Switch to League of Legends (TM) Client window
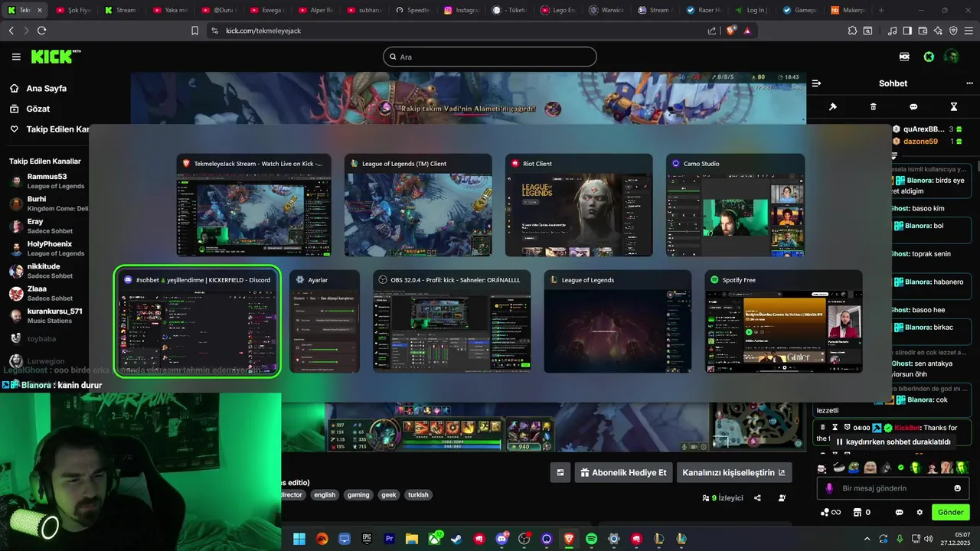 pyautogui.click(x=418, y=205)
